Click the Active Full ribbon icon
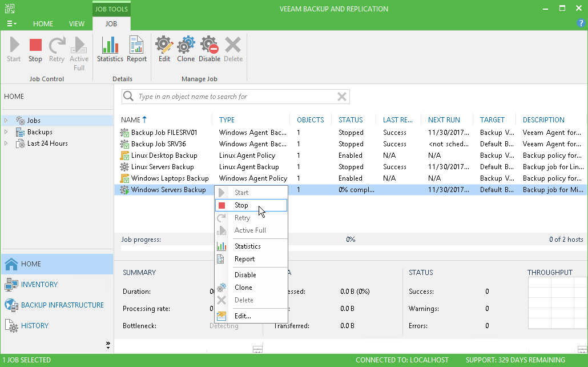 click(79, 54)
